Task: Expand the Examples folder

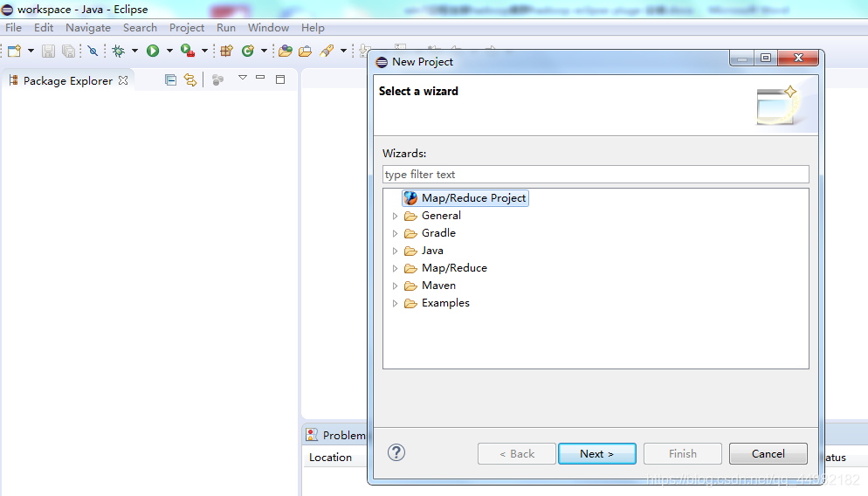Action: (x=395, y=303)
